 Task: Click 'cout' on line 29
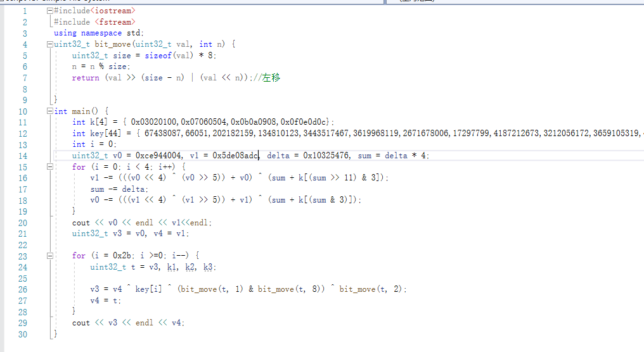point(81,323)
